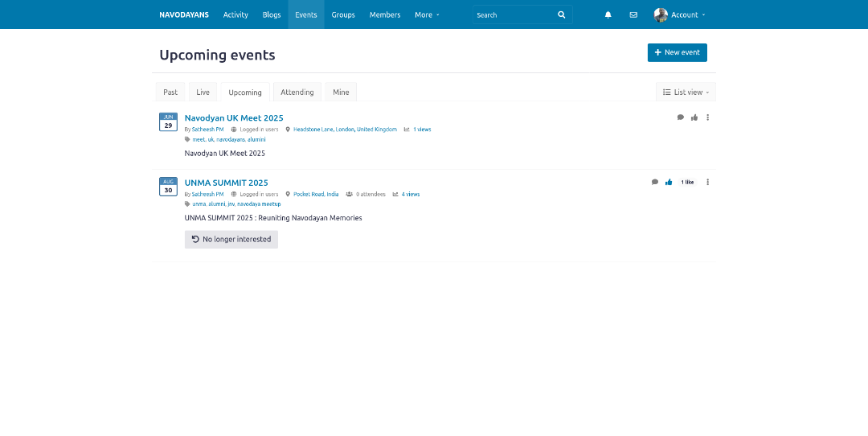This screenshot has height=436, width=868.
Task: Expand the Account dropdown menu
Action: 688,14
